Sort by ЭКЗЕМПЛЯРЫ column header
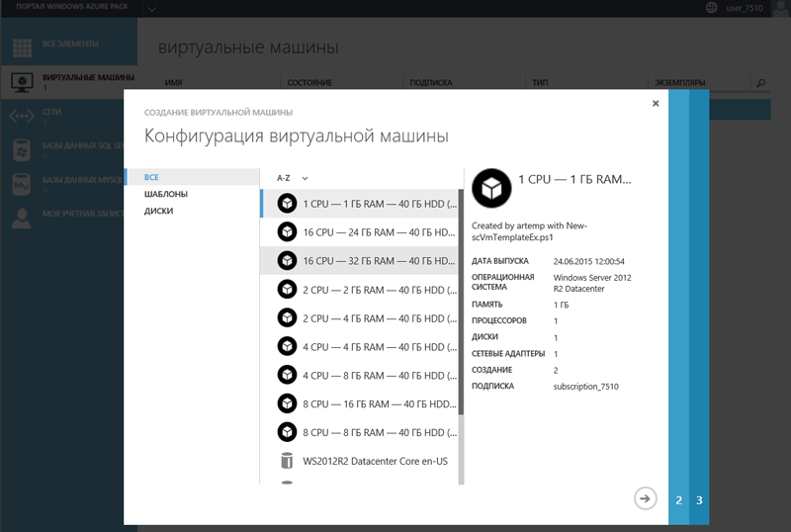 [x=679, y=82]
